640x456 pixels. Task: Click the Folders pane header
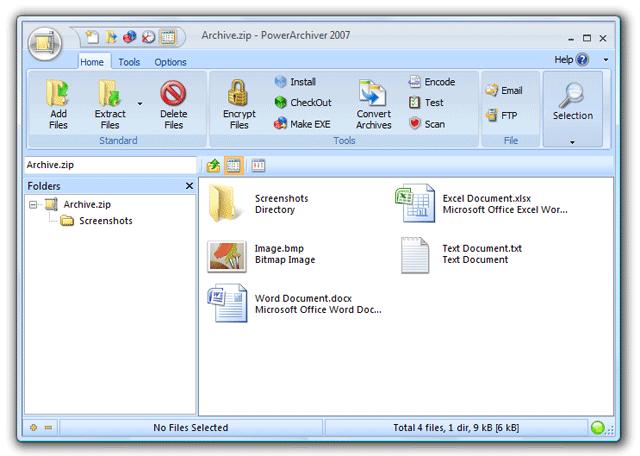[110, 186]
